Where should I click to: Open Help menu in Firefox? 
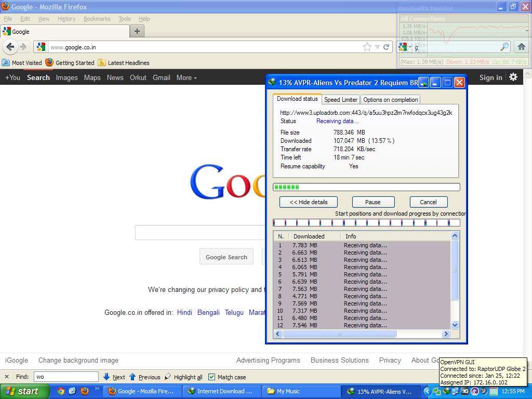(144, 19)
